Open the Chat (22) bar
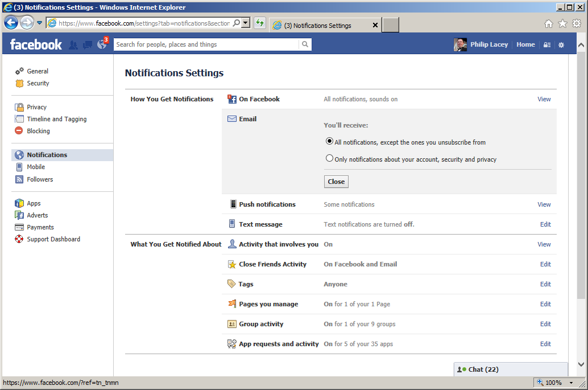588x390 pixels. (511, 370)
